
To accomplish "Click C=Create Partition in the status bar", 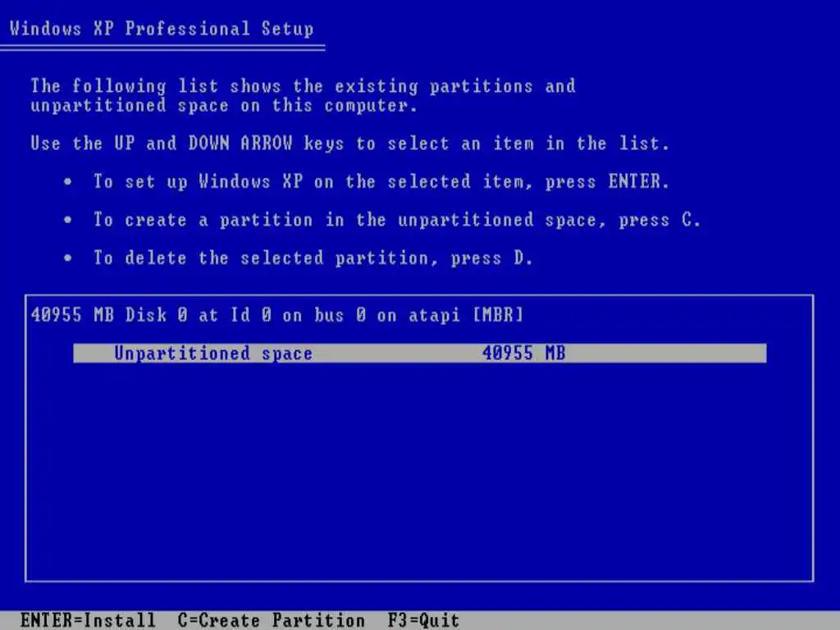I will point(271,620).
